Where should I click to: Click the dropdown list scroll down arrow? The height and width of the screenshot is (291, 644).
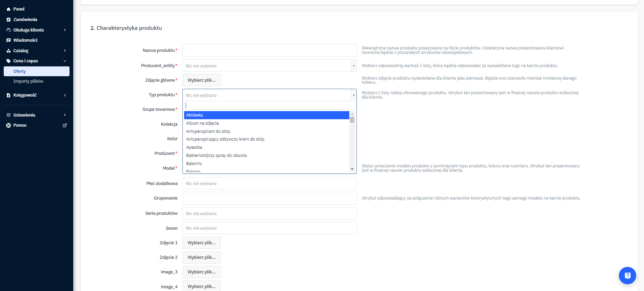pos(352,169)
